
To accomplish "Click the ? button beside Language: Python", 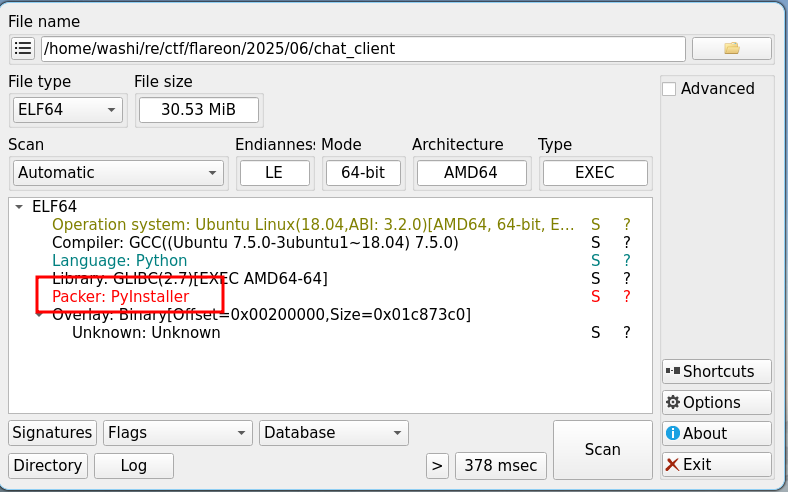I will coord(627,260).
